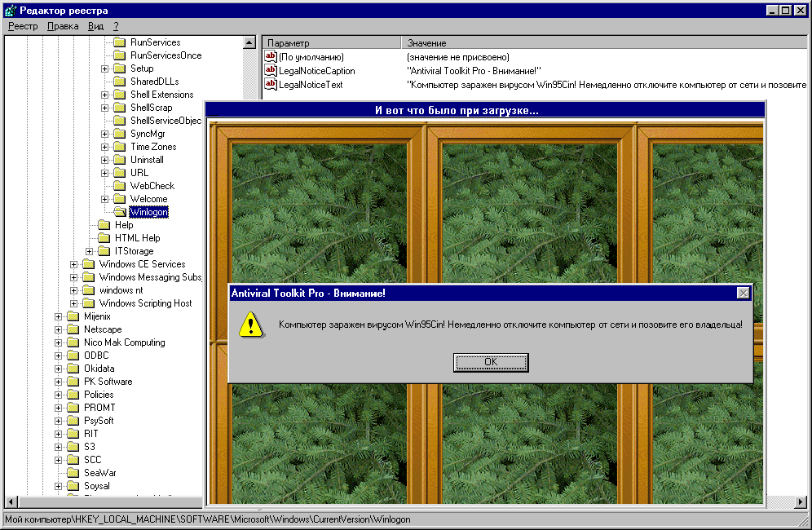Close the Antiviral Toolkit Pro dialog
The width and height of the screenshot is (812, 530).
tap(744, 294)
